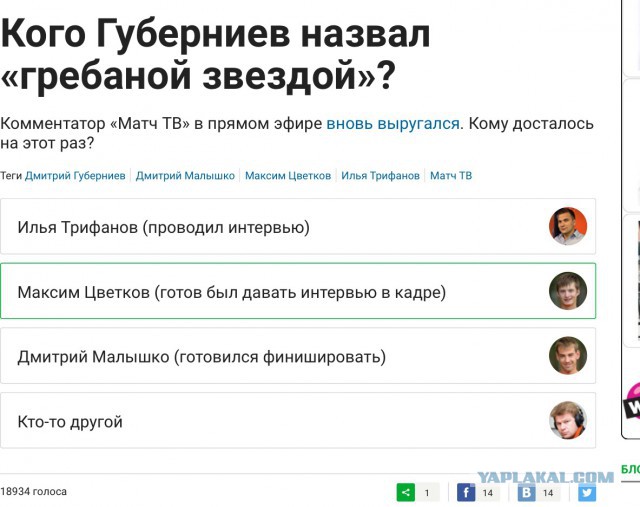This screenshot has width=640, height=507.
Task: Open tag Дмитрий Малышко
Action: (x=185, y=176)
